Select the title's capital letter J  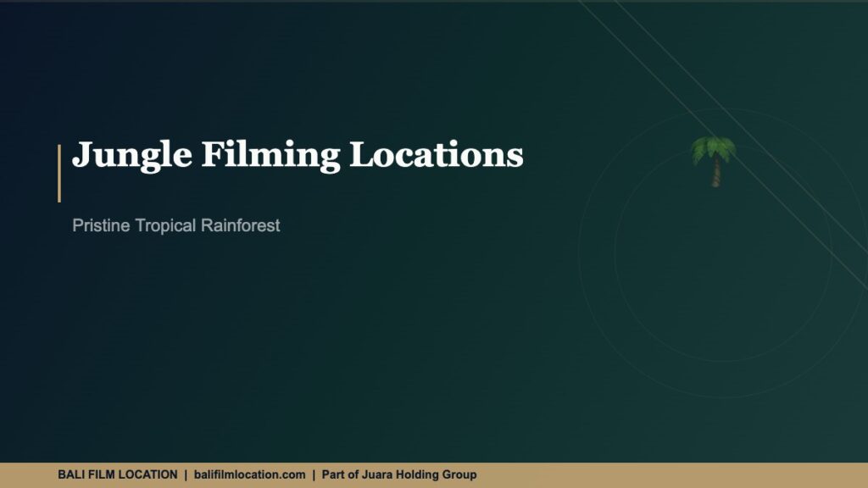pos(86,154)
